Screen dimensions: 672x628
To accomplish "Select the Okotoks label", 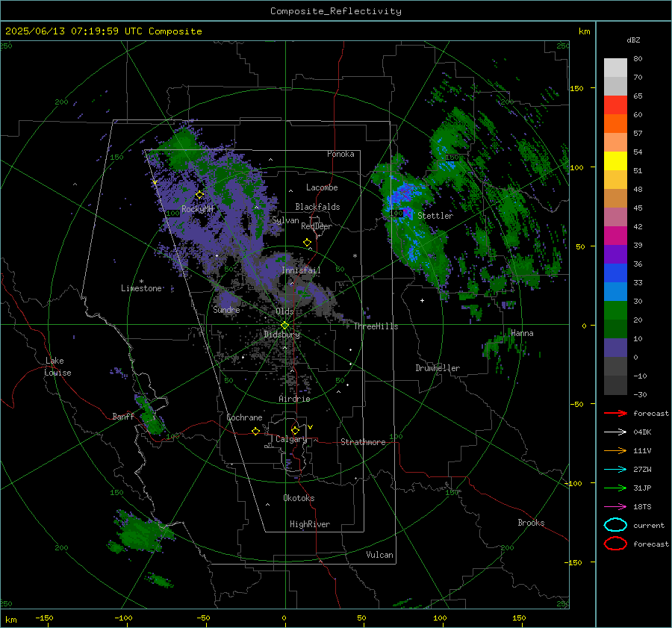I will 299,498.
